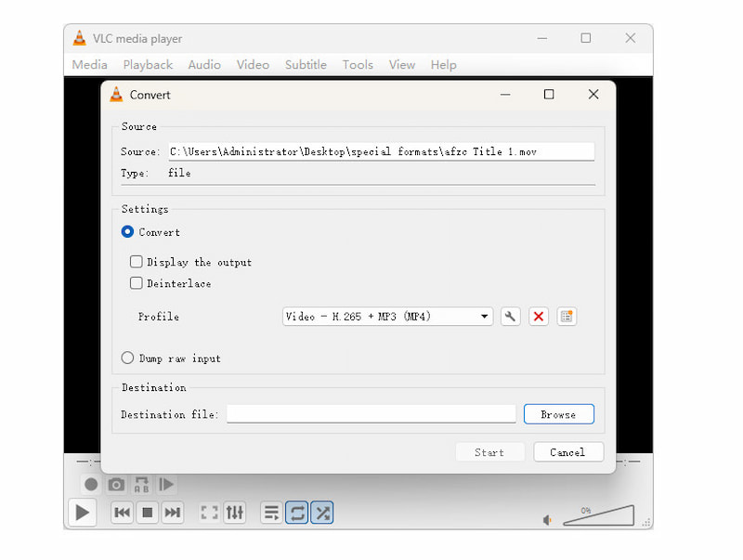Set an A-B loop point
Image resolution: width=743 pixels, height=560 pixels.
click(x=141, y=484)
